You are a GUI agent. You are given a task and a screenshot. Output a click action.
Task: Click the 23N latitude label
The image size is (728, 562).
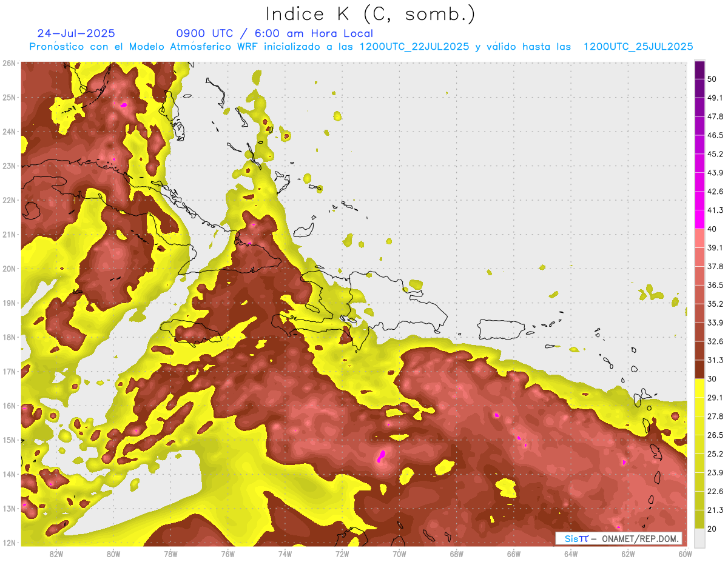point(9,166)
